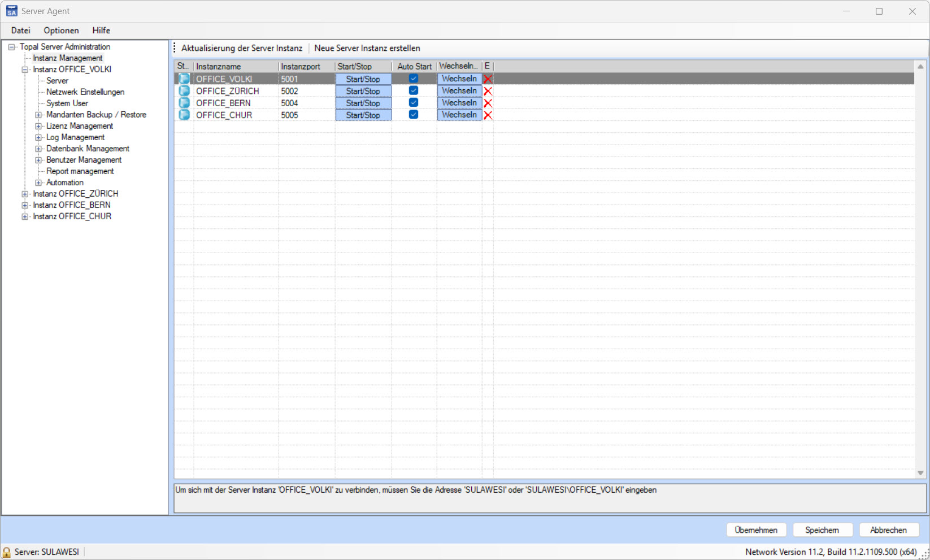The height and width of the screenshot is (560, 930).
Task: Click the Speichern button
Action: (x=822, y=530)
